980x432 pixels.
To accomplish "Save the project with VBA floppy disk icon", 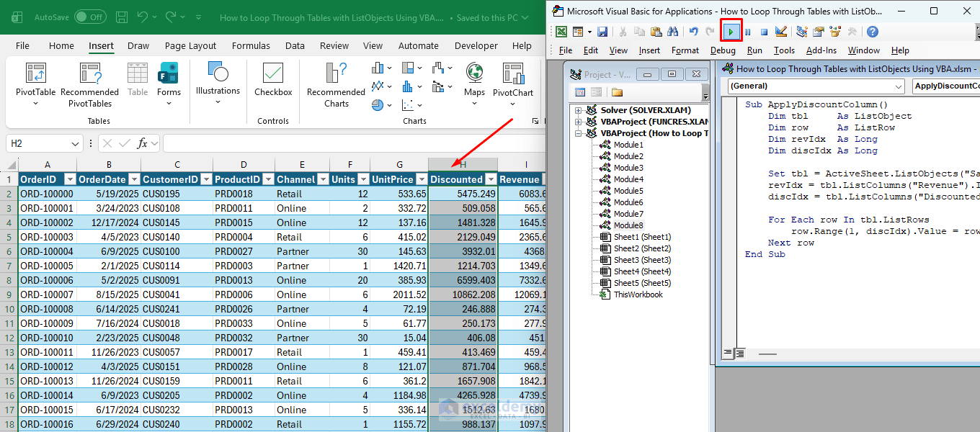I will [x=602, y=32].
